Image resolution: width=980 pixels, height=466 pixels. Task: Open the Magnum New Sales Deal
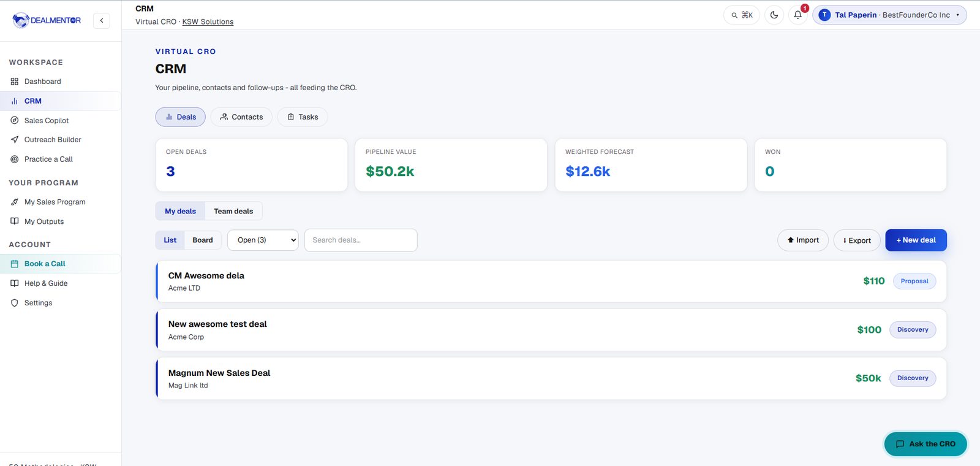point(551,378)
